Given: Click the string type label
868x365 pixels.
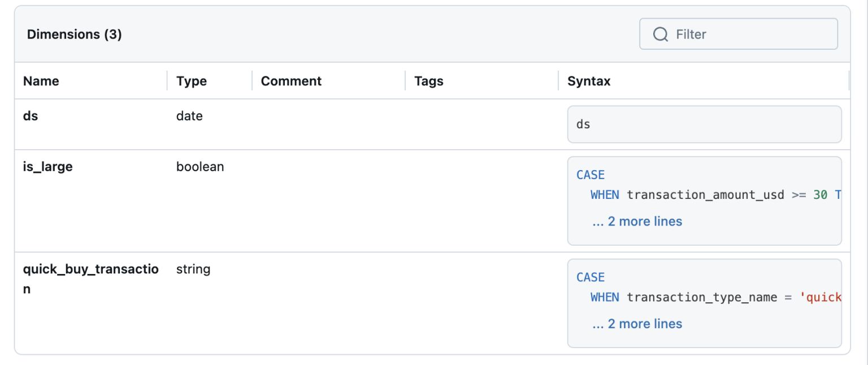Looking at the screenshot, I should tap(193, 269).
